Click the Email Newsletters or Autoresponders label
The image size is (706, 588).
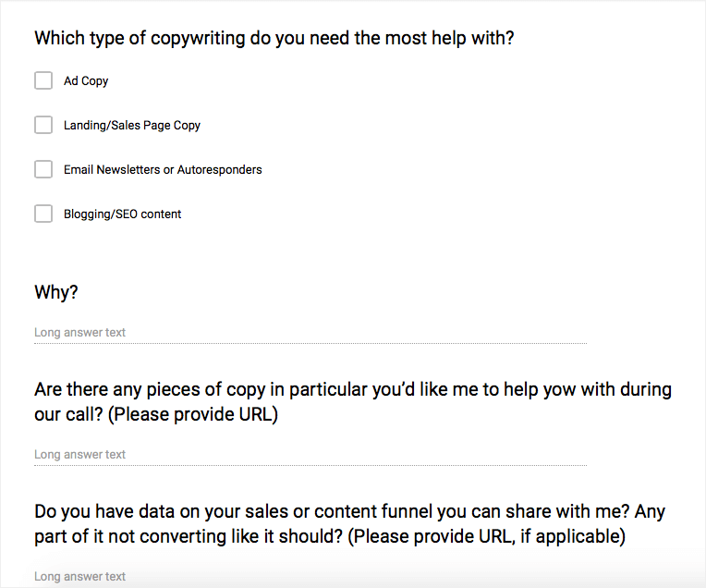(163, 170)
